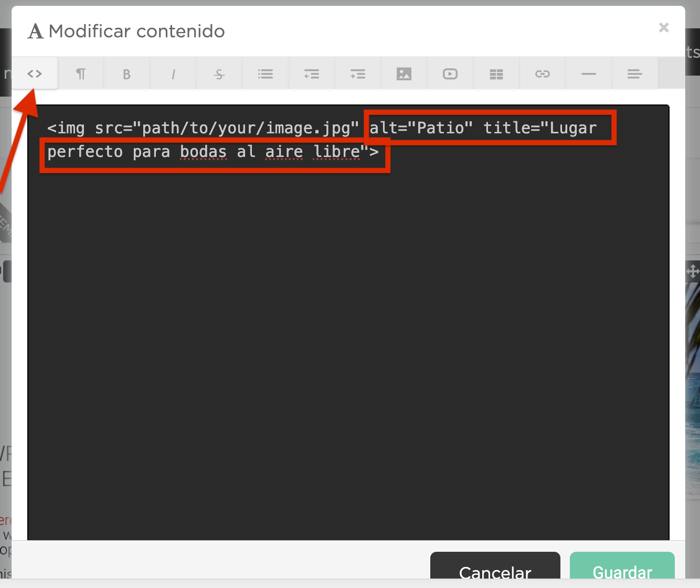Increase indentation of the text

[357, 73]
